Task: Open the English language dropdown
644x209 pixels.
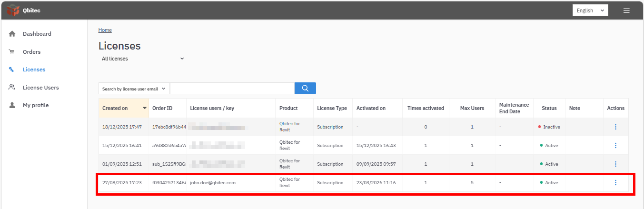Action: pos(590,10)
